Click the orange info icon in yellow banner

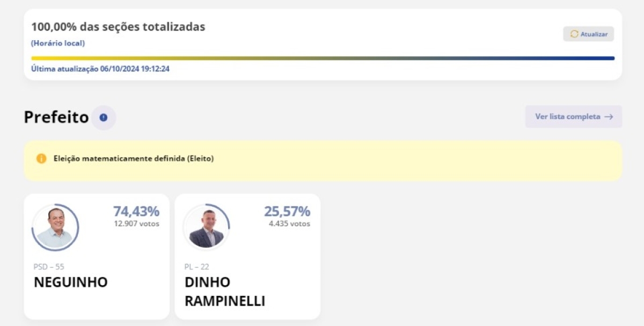click(41, 159)
